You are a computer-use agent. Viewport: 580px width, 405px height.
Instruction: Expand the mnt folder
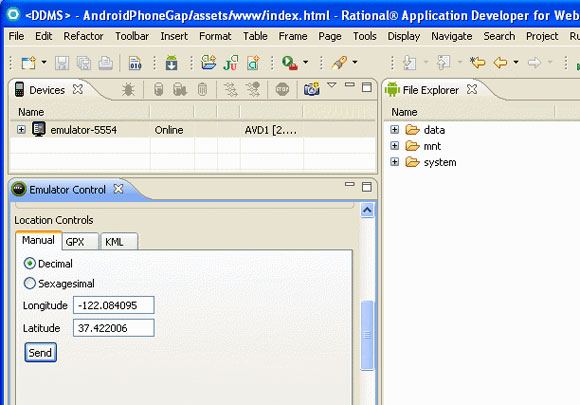click(x=395, y=146)
